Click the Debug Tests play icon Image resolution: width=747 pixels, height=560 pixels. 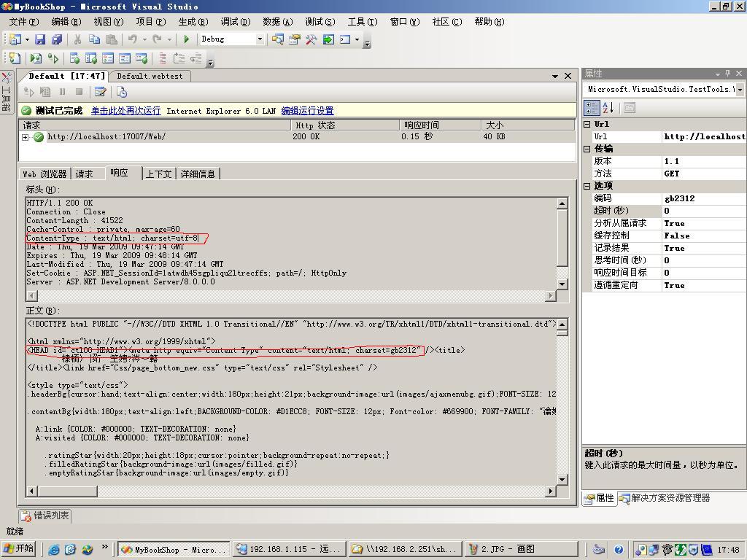[x=53, y=58]
